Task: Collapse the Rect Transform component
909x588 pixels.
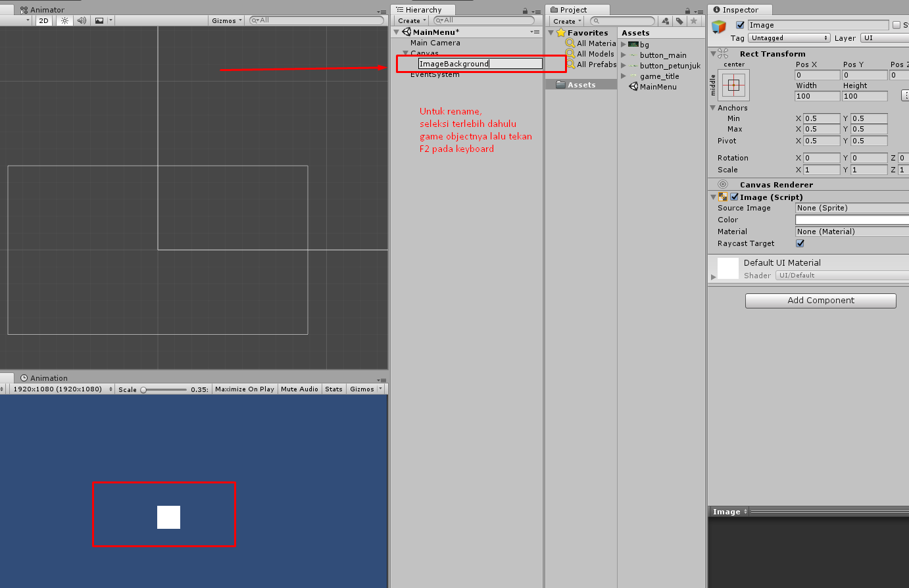Action: [714, 53]
